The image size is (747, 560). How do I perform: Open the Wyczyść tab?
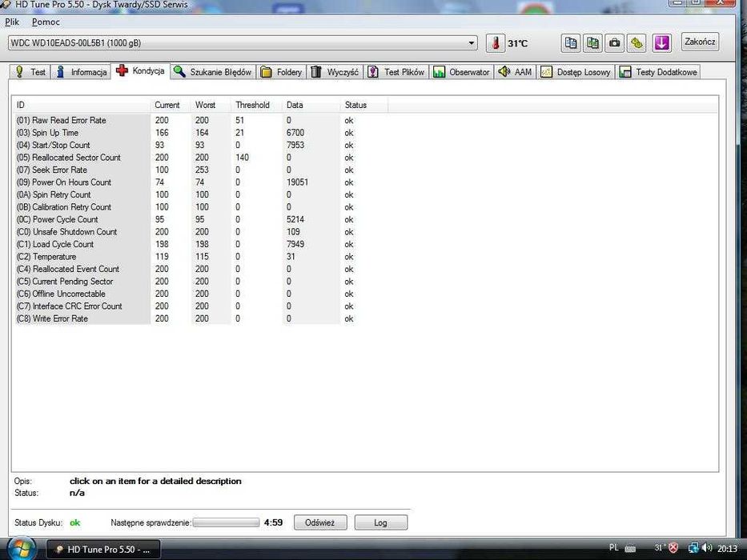coord(335,72)
